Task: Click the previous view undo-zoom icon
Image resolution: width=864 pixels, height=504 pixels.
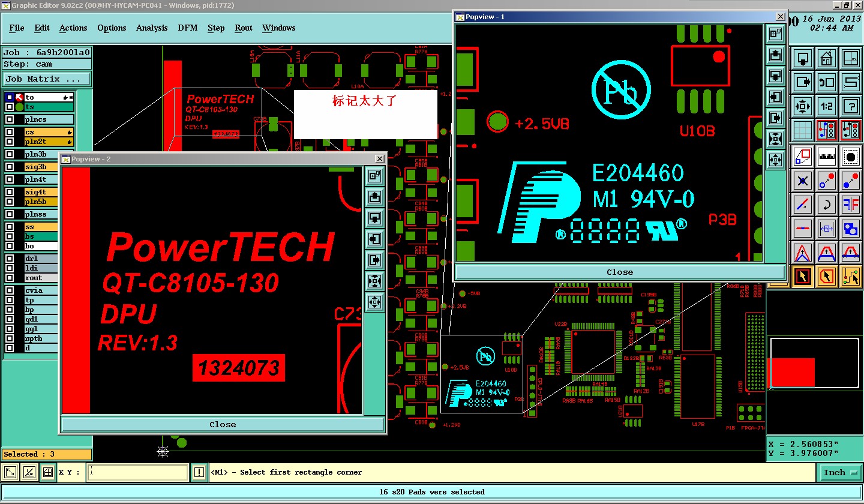Action: pyautogui.click(x=827, y=82)
